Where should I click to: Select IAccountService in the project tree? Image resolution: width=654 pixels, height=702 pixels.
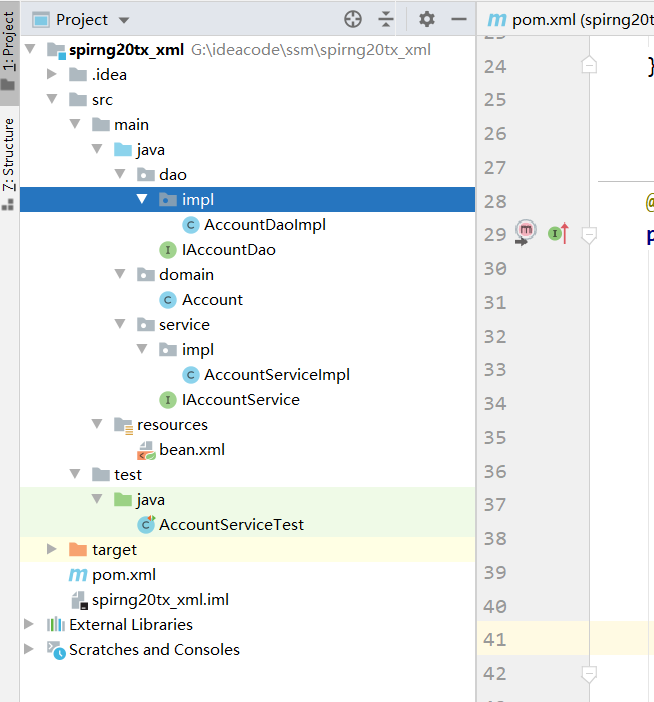point(241,400)
